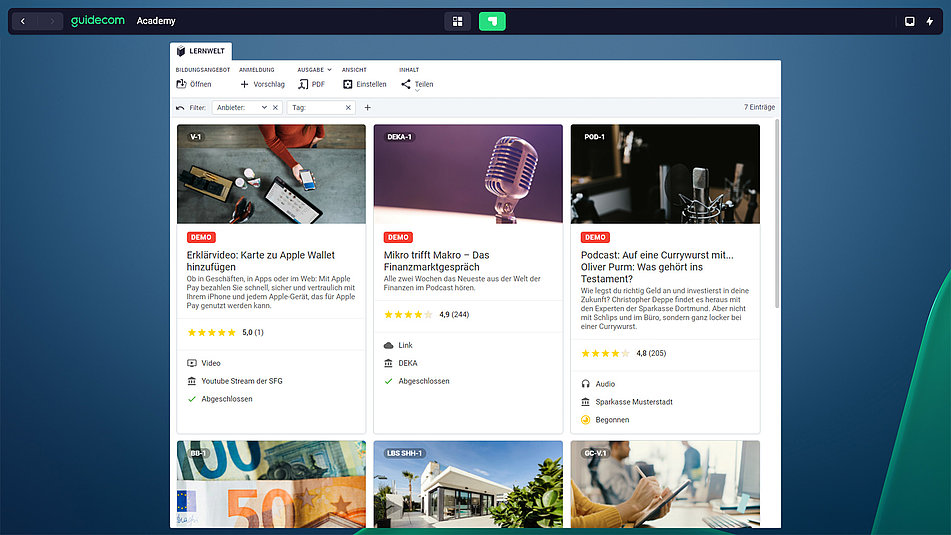Click Abgeschlossen checkmark on DEKA card
This screenshot has width=951, height=535.
(x=389, y=381)
